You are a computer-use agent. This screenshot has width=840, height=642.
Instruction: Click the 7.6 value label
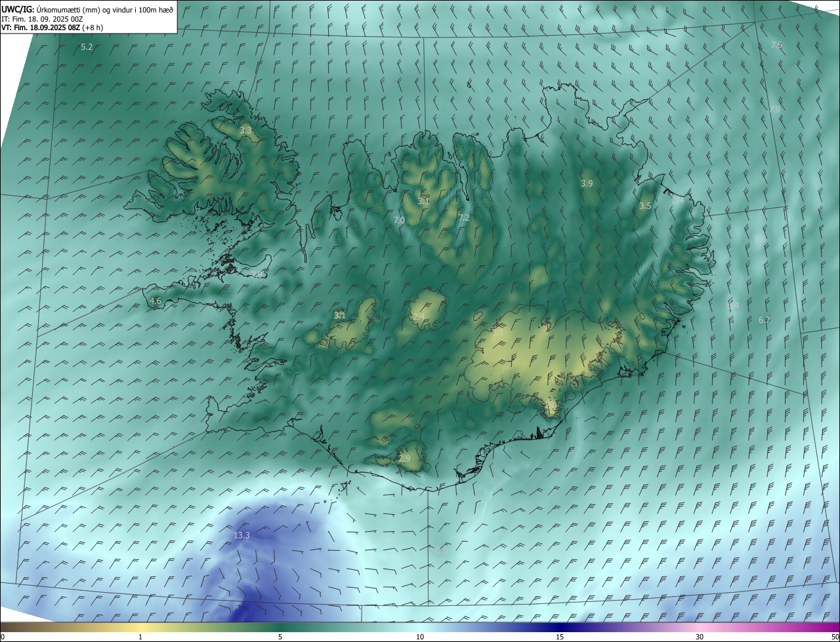pyautogui.click(x=776, y=45)
